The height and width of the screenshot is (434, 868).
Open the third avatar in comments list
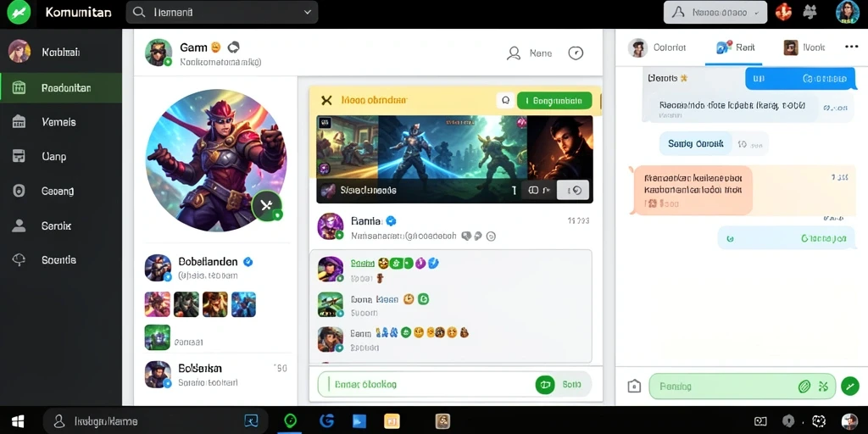coord(331,339)
